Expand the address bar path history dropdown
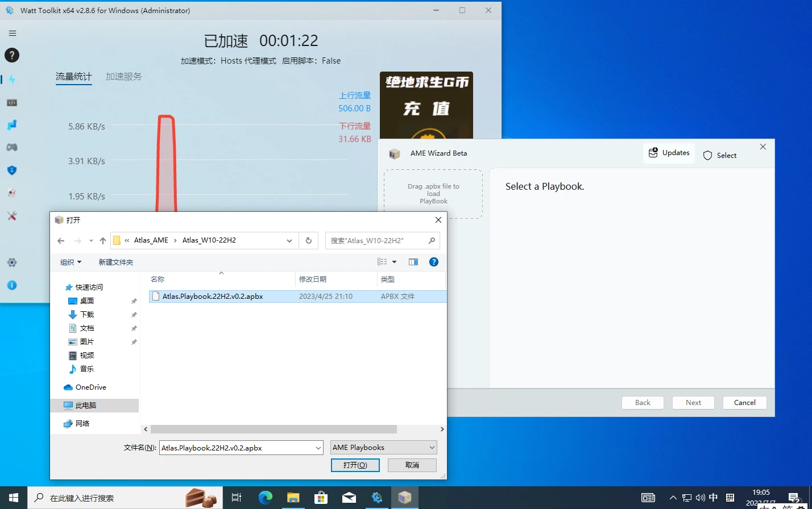The image size is (812, 509). click(290, 240)
